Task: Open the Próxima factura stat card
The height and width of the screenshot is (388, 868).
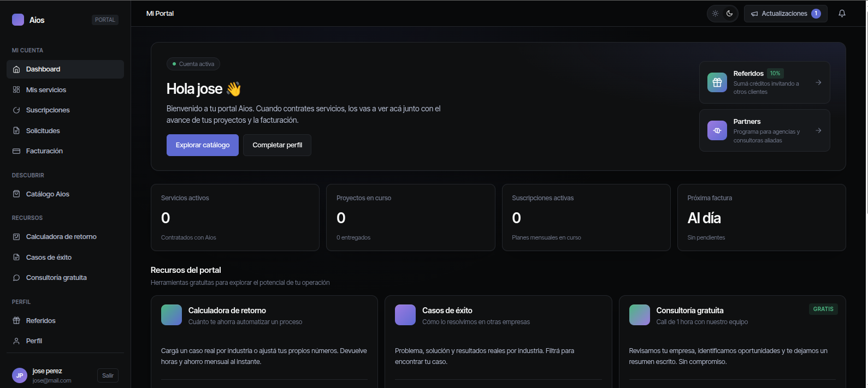Action: coord(761,218)
